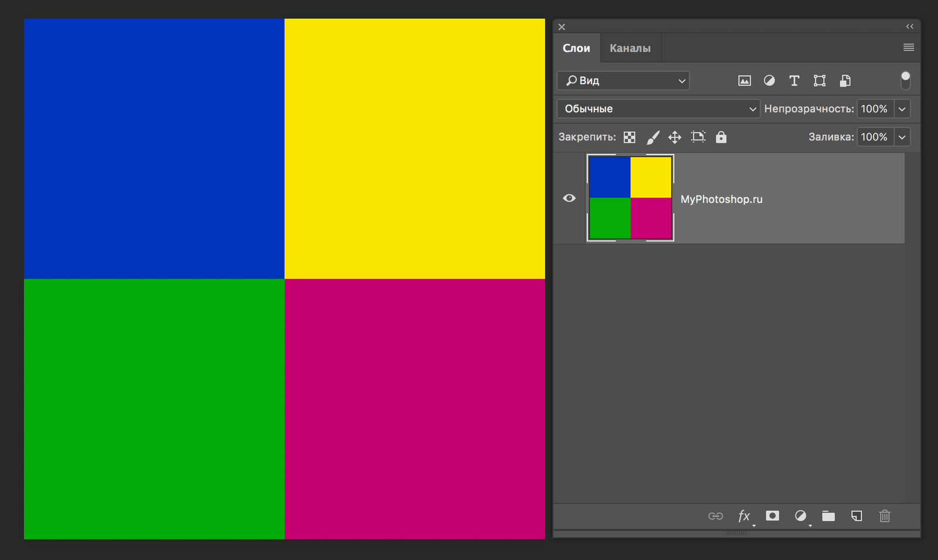Image resolution: width=938 pixels, height=560 pixels.
Task: Create a new layer using the new-layer icon
Action: (x=857, y=516)
